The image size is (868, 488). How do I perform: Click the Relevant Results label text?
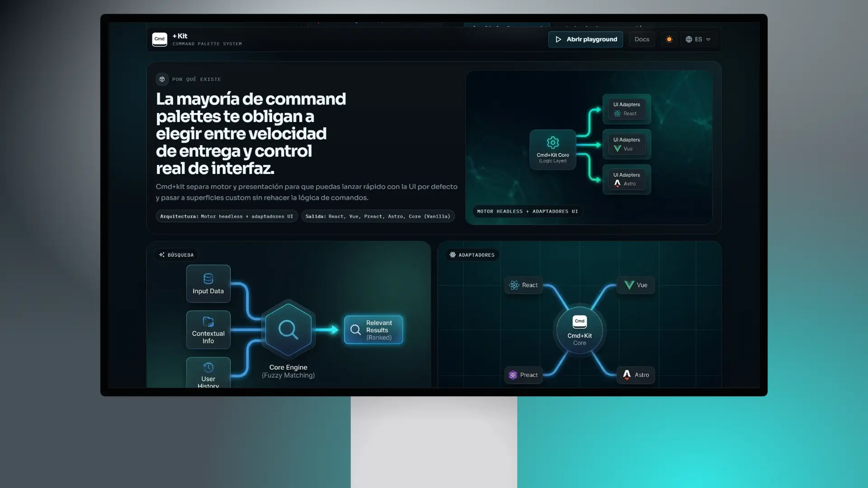(379, 327)
